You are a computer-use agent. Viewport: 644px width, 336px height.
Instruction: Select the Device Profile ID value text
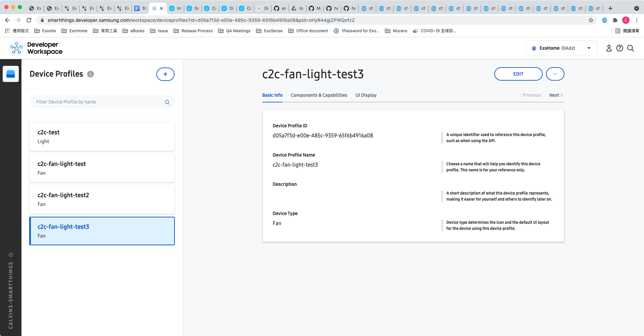[x=323, y=136]
